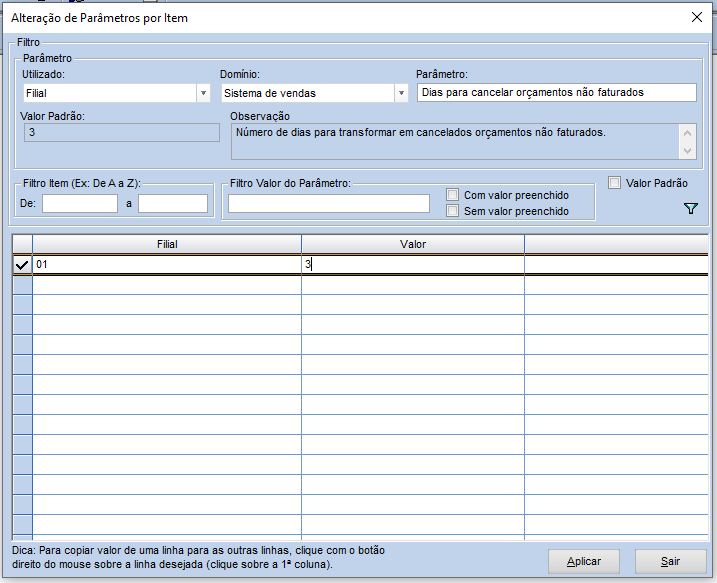Click the Sair button
This screenshot has height=583, width=717.
(670, 561)
